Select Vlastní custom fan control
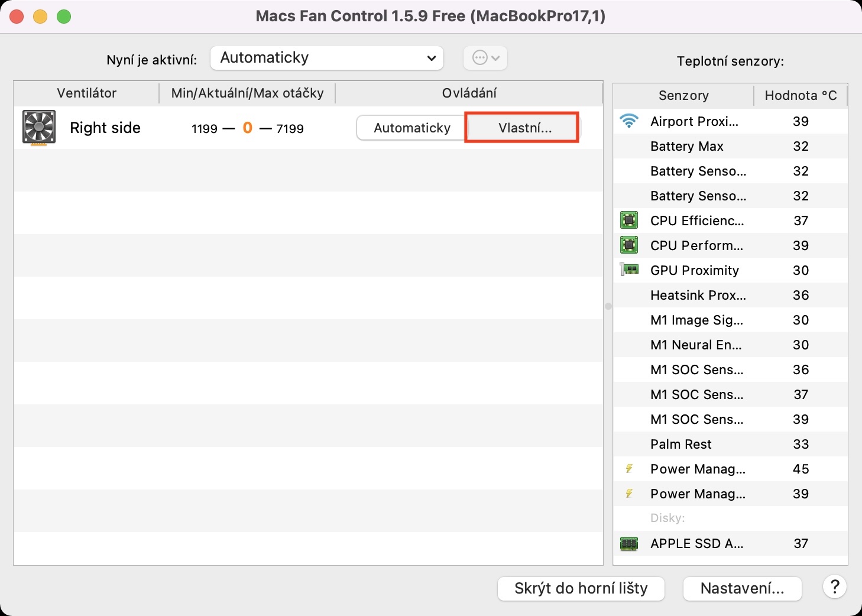The height and width of the screenshot is (616, 862). [x=524, y=128]
